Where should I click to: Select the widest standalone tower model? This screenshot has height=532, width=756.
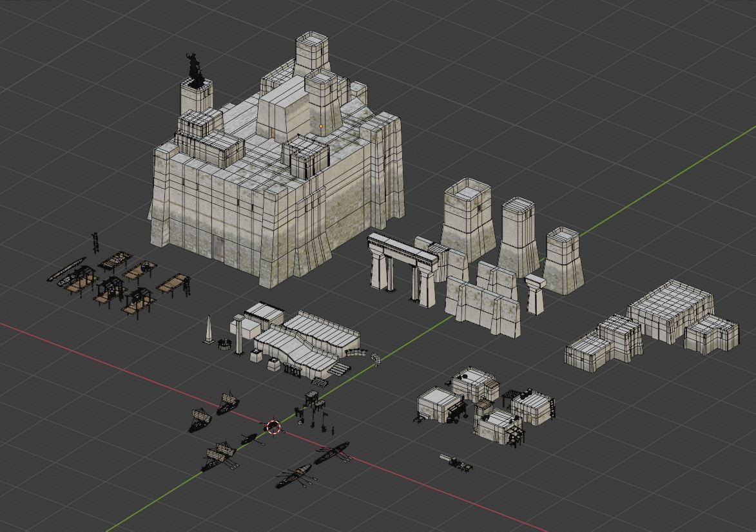(x=468, y=219)
